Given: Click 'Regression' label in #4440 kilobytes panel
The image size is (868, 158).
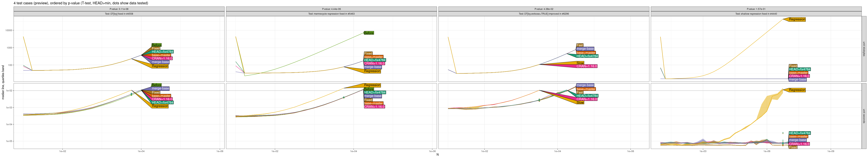Looking at the screenshot, I should click(x=797, y=19).
